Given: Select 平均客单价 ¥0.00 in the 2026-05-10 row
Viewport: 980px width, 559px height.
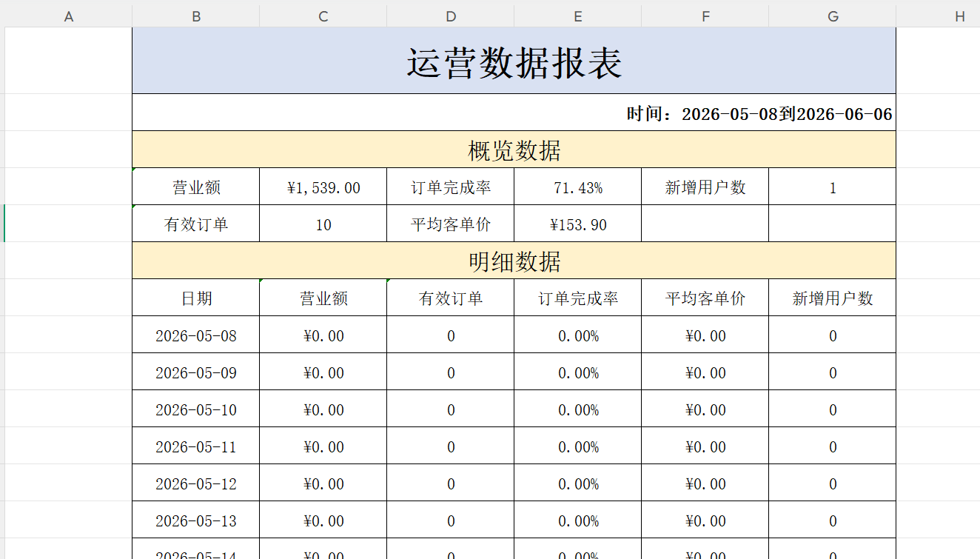Looking at the screenshot, I should [x=705, y=409].
